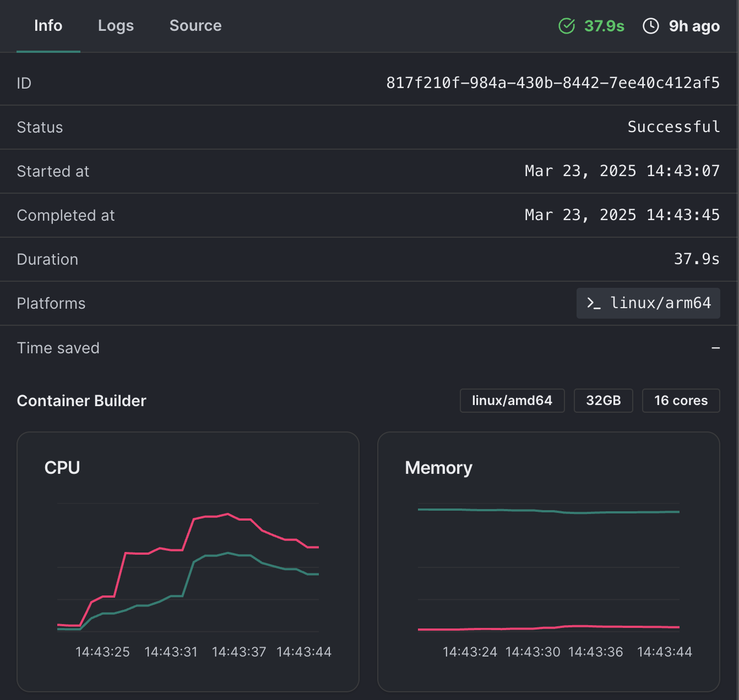Click the terminal prompt icon in platform badge
Screen dimensions: 739x700
tap(593, 303)
